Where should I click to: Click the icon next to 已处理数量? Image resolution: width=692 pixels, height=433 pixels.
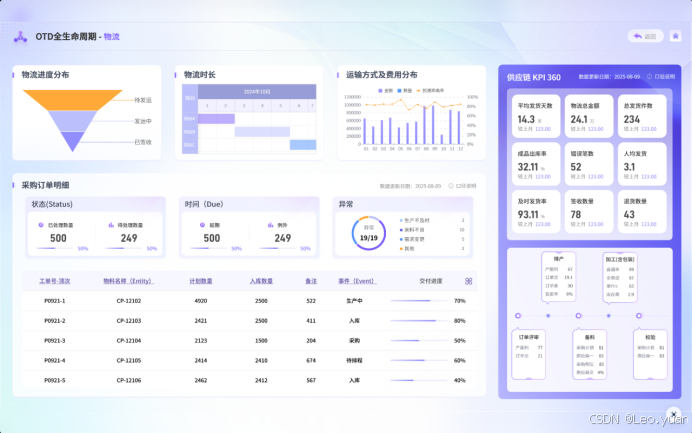click(x=41, y=225)
